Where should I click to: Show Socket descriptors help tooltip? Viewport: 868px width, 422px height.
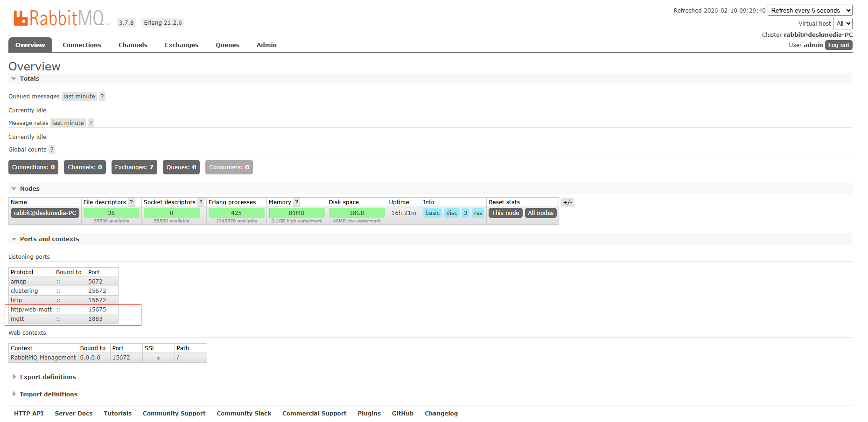point(201,202)
